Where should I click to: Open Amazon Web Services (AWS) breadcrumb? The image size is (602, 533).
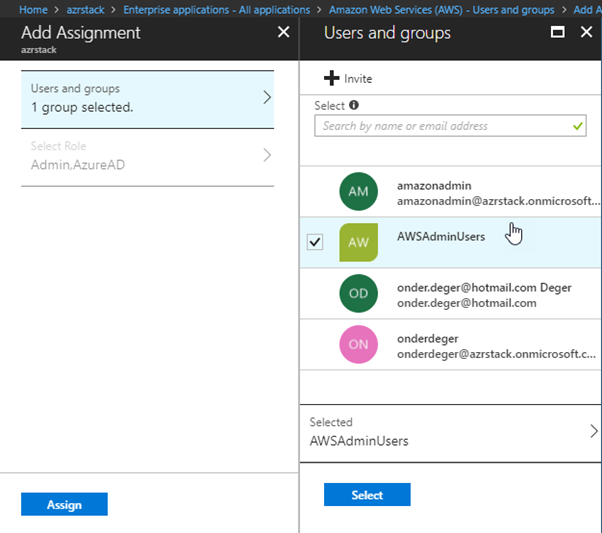coord(442,10)
